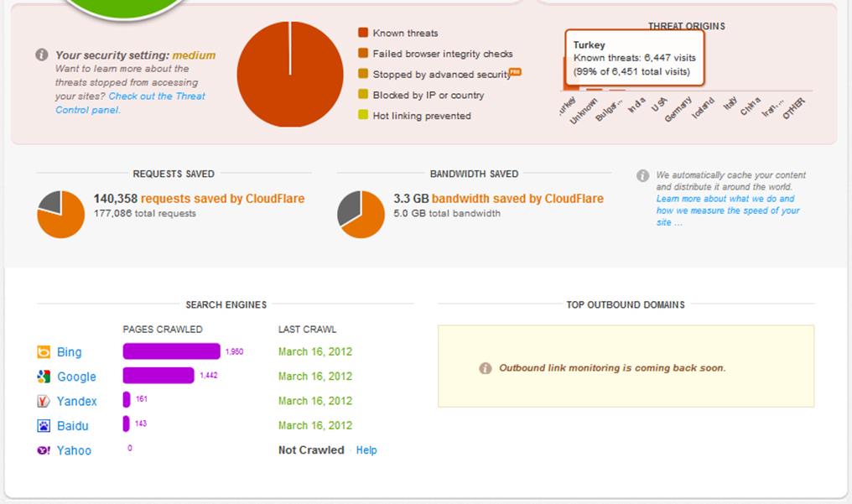Click the Hot linking prevented label
This screenshot has height=504, width=852.
[422, 116]
